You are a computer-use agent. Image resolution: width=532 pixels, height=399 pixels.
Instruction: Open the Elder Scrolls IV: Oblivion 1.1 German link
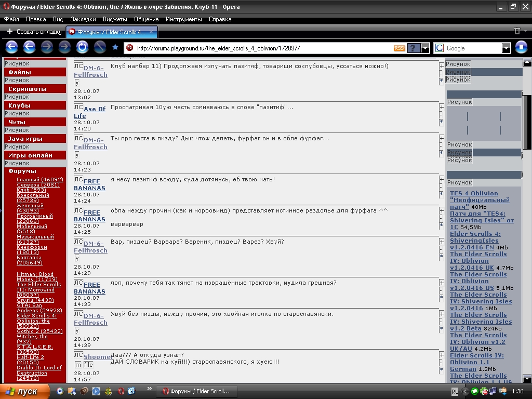click(477, 362)
